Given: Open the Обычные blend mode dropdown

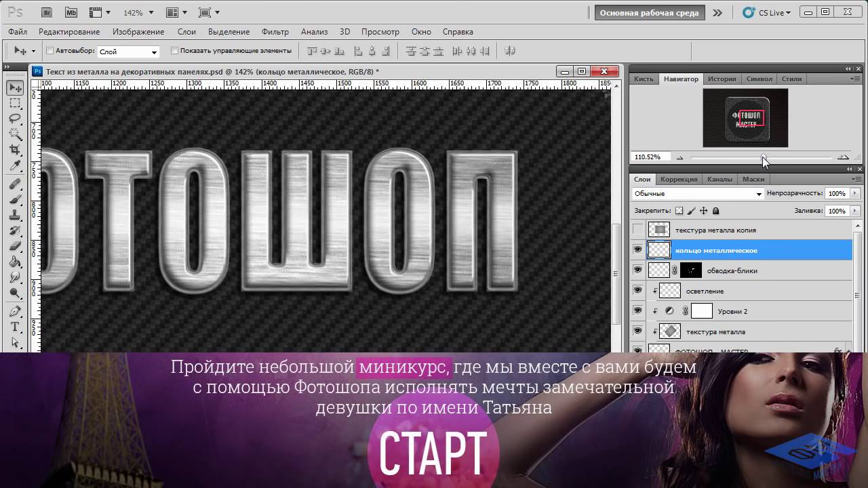Looking at the screenshot, I should click(x=697, y=194).
